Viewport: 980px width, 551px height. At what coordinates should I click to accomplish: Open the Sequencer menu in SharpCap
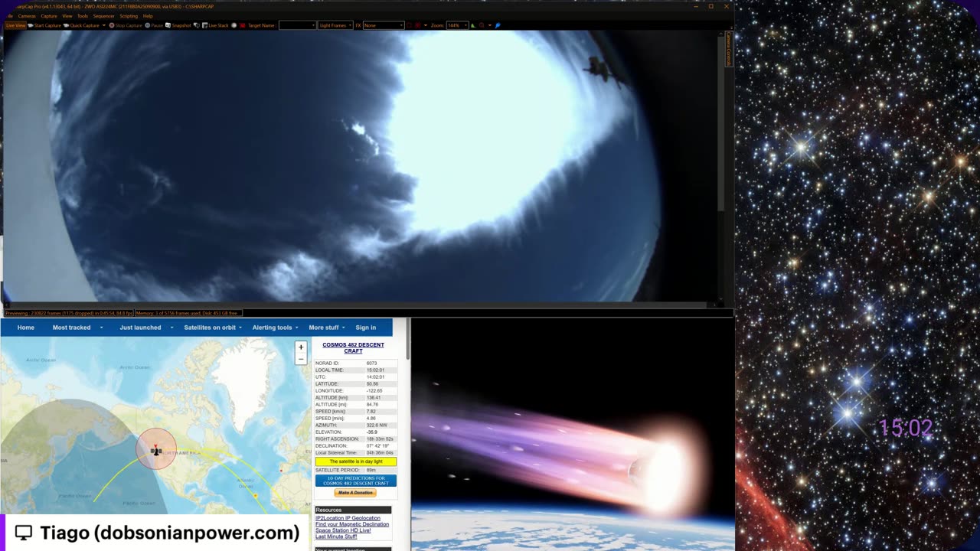point(104,16)
